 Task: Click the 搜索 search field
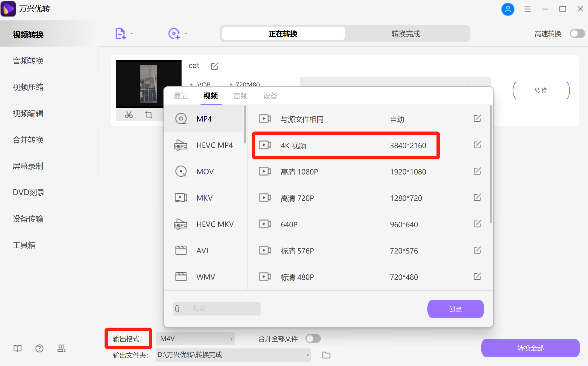(x=217, y=308)
